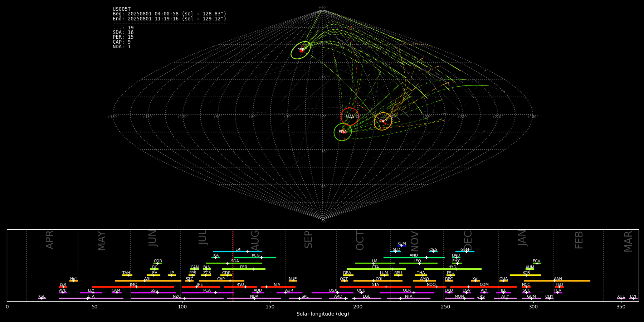
Task: Click the HYD shower bar in timeline
Action: 453,269
